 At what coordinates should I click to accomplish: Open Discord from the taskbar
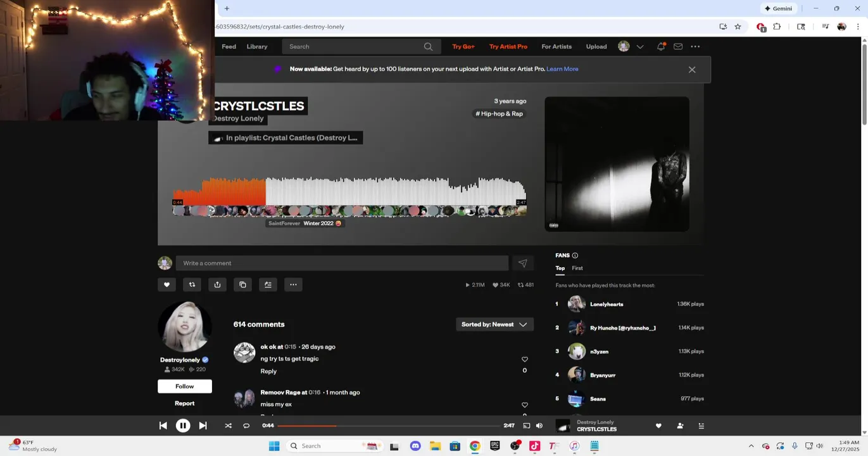[415, 446]
